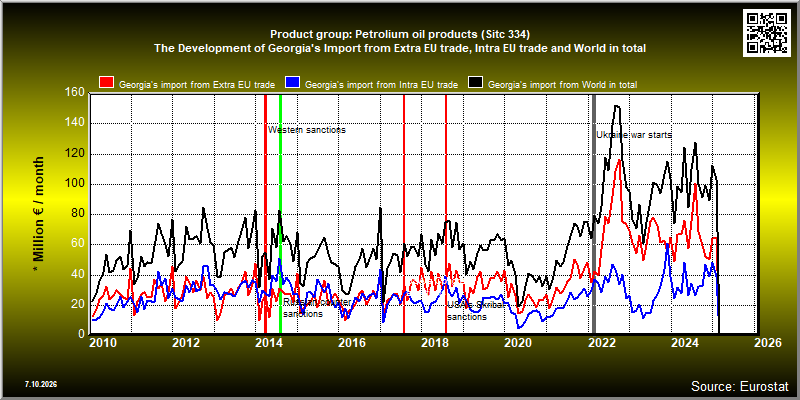Click the black World in total legend swatch

[475, 83]
